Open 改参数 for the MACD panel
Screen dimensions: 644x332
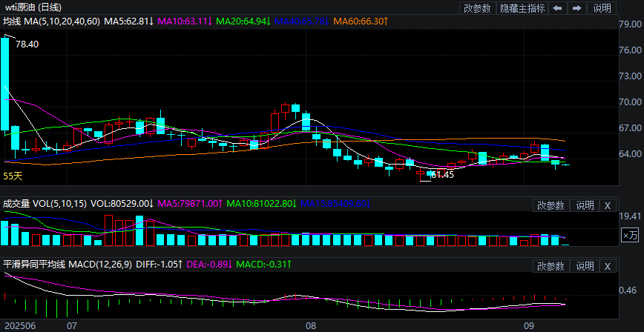pyautogui.click(x=552, y=266)
